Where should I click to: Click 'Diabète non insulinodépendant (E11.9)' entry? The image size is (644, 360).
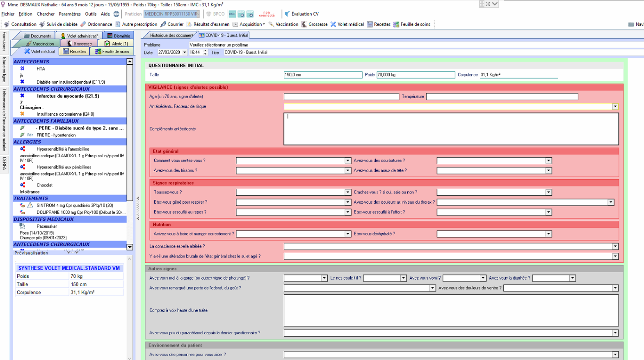point(71,82)
